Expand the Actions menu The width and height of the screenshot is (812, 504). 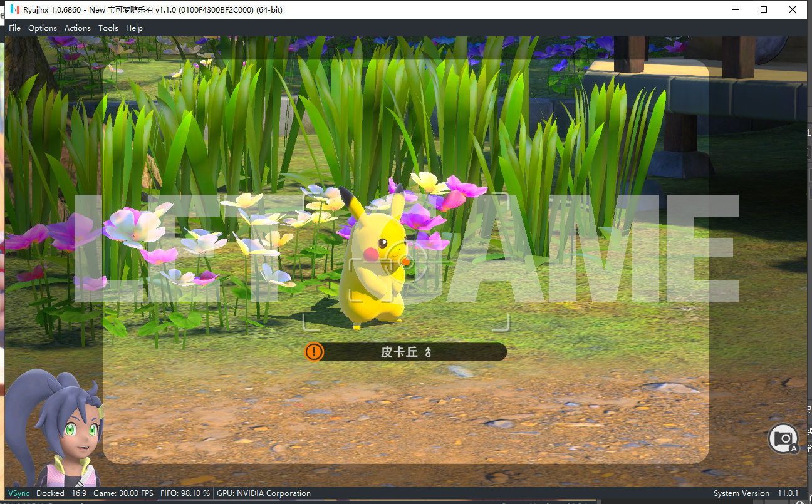pos(78,28)
